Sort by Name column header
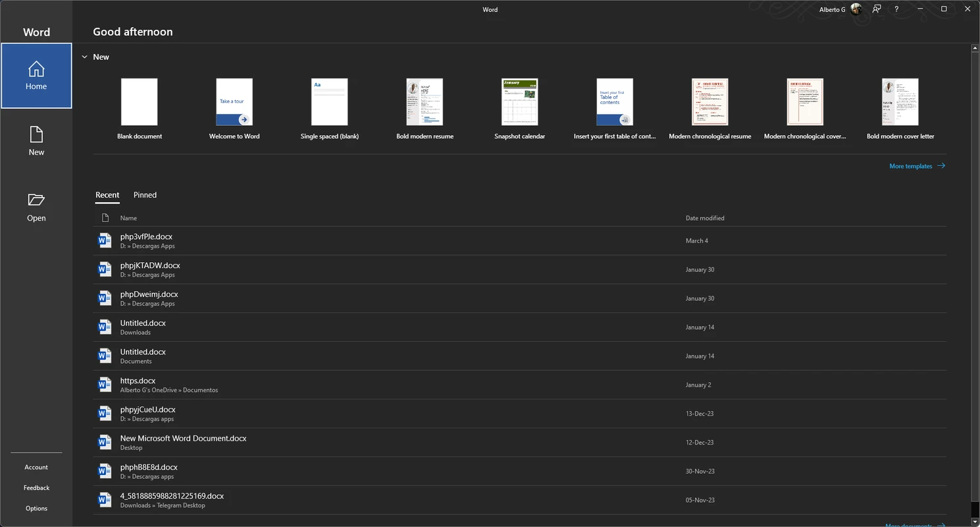Viewport: 980px width, 527px height. click(x=128, y=218)
